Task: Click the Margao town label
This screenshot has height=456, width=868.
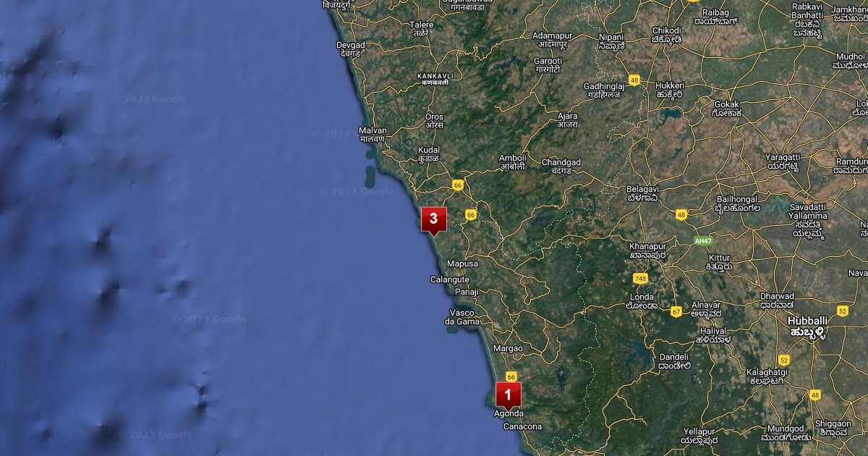Action: click(x=508, y=348)
